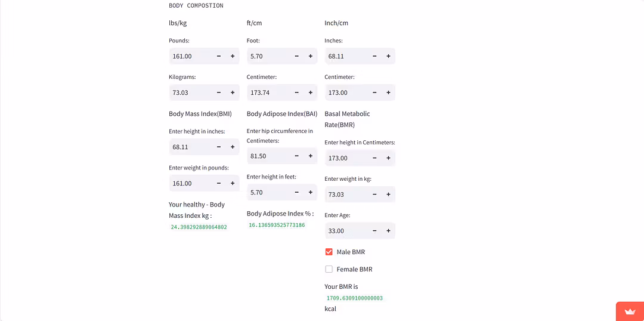Click into the Enter Age input box
Image resolution: width=644 pixels, height=321 pixels.
coord(345,231)
